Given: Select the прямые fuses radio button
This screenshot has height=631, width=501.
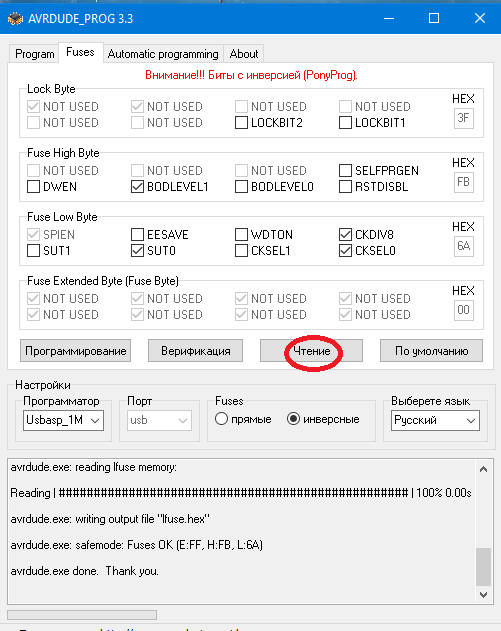Looking at the screenshot, I should point(221,419).
